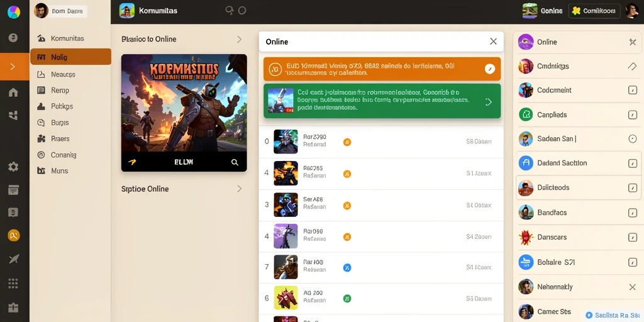Toggle the checkbox beside Bandfaos

pos(633,213)
